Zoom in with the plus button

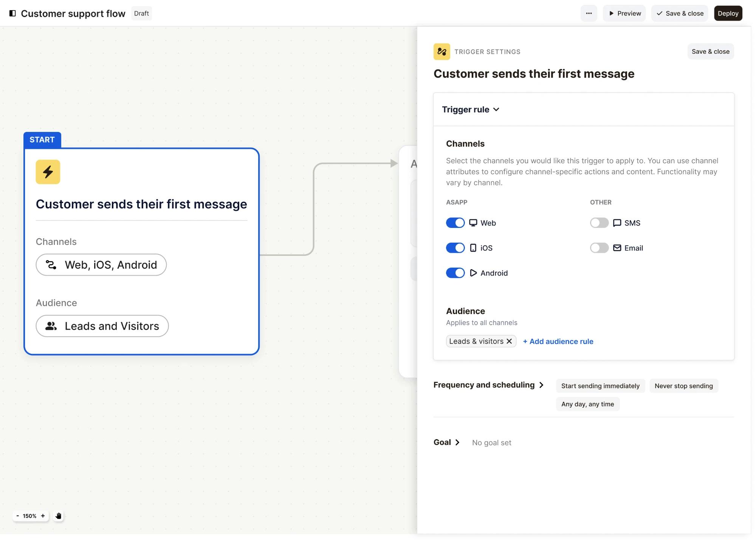43,516
